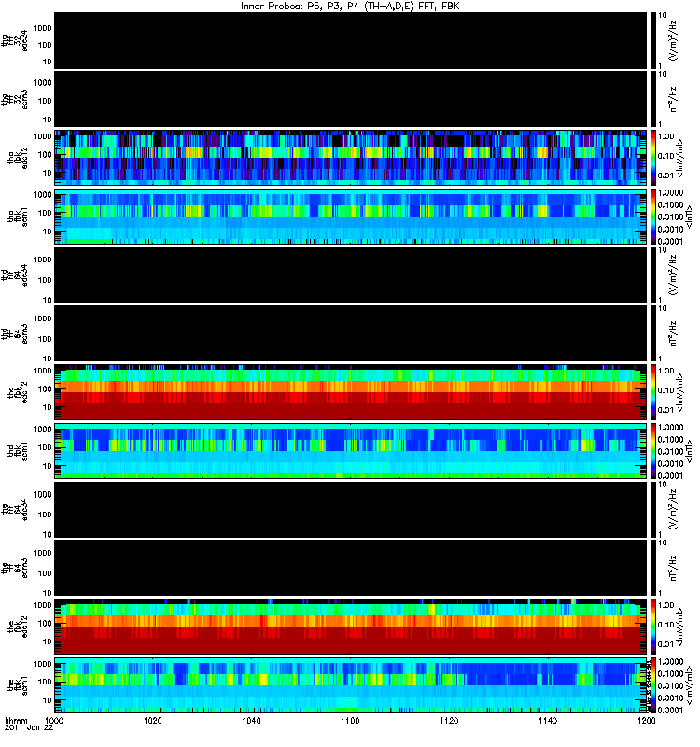
Task: Click the <|mV/m|> unit label of tha edc12
Action: click(x=679, y=157)
